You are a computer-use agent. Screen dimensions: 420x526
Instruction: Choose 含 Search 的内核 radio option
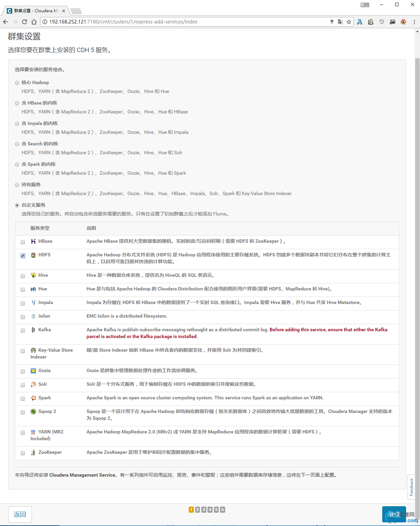[17, 144]
